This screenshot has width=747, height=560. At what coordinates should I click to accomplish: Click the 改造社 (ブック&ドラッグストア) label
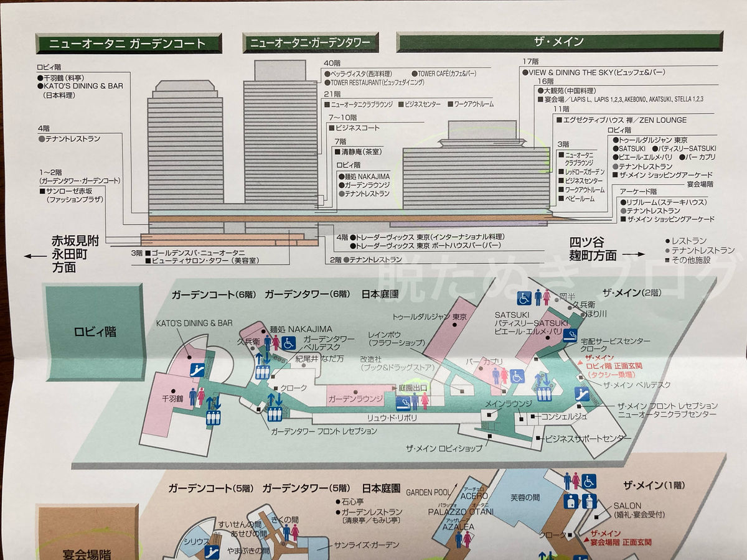(x=396, y=363)
